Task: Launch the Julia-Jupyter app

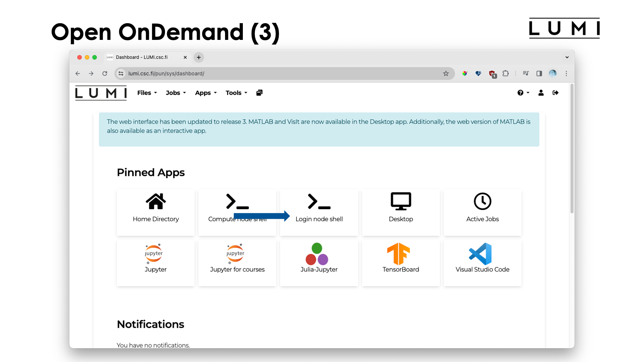Action: coord(319,262)
